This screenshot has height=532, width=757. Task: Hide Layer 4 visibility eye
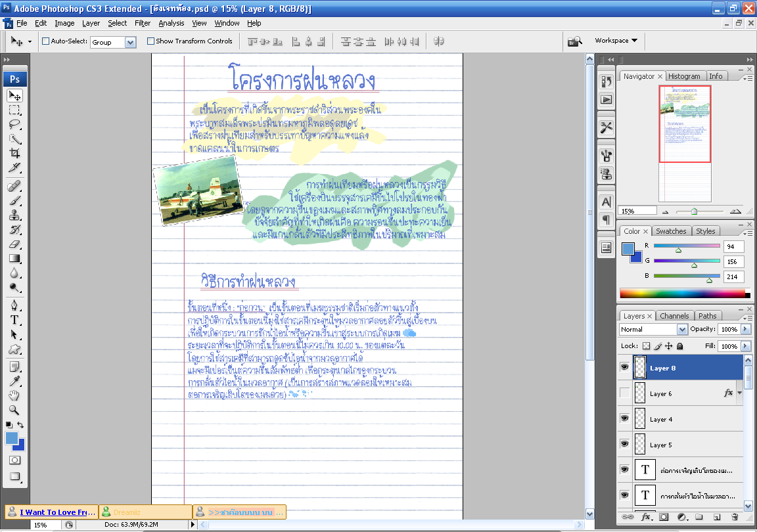(624, 418)
